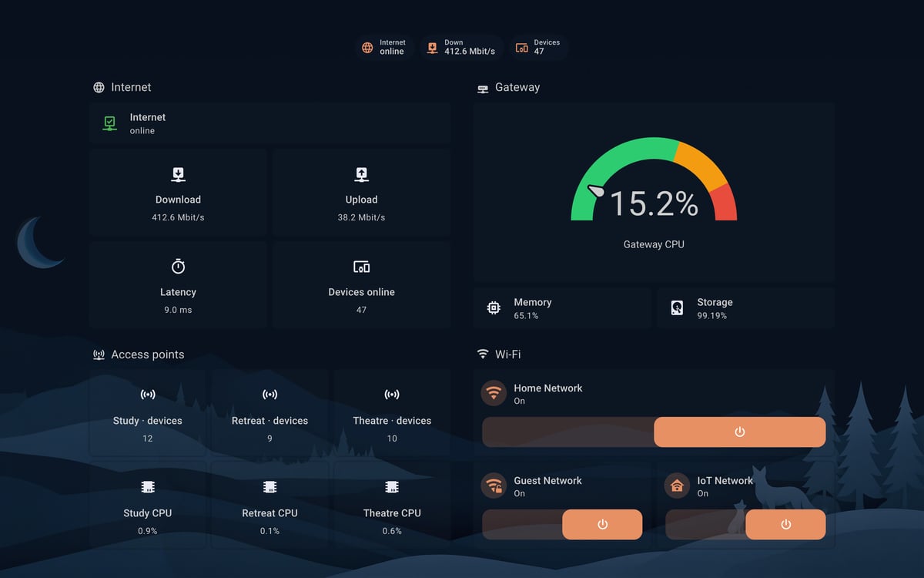Open the Storage 99.19% card
The width and height of the screenshot is (924, 578).
pyautogui.click(x=745, y=308)
